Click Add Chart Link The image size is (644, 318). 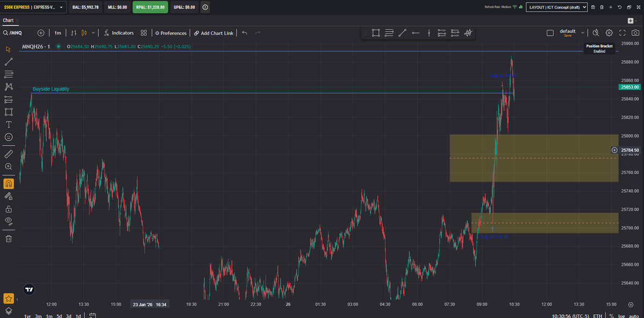[x=214, y=33]
